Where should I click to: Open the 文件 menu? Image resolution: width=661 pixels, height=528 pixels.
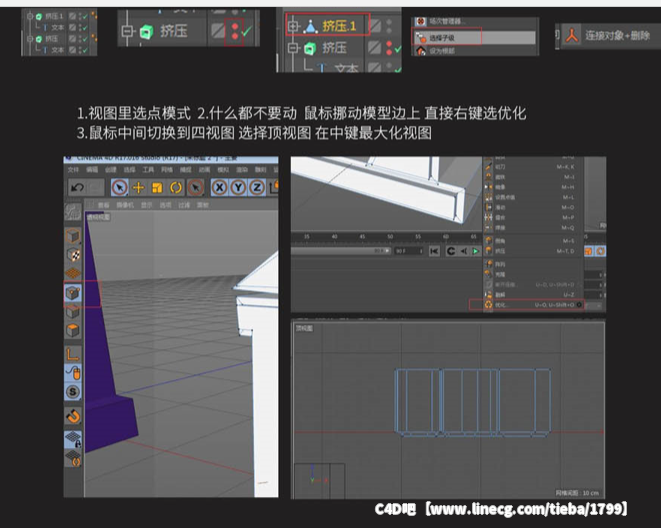(73, 169)
